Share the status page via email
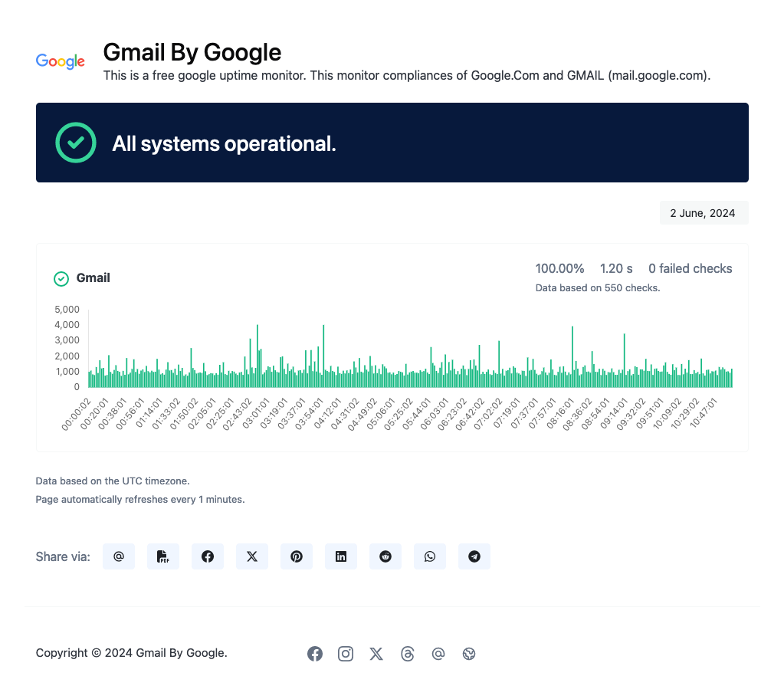This screenshot has height=699, width=784. click(119, 556)
